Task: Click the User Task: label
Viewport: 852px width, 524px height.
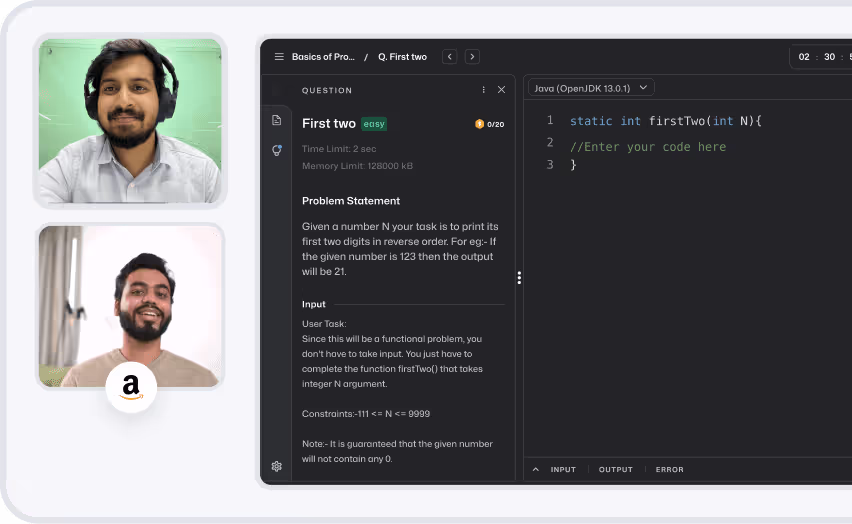Action: click(324, 323)
